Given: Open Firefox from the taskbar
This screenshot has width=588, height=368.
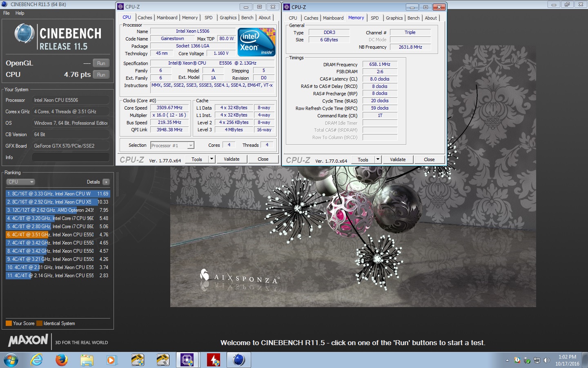Looking at the screenshot, I should click(x=62, y=360).
